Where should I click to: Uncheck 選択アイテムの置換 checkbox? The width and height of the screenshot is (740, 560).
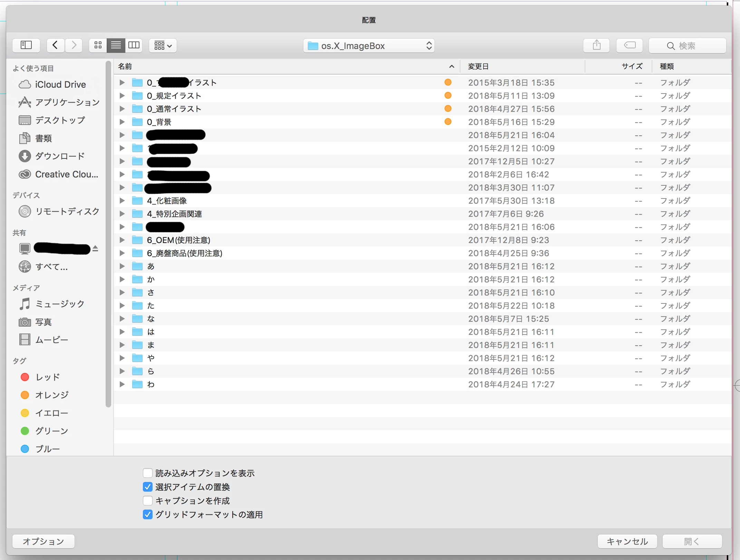click(x=148, y=487)
